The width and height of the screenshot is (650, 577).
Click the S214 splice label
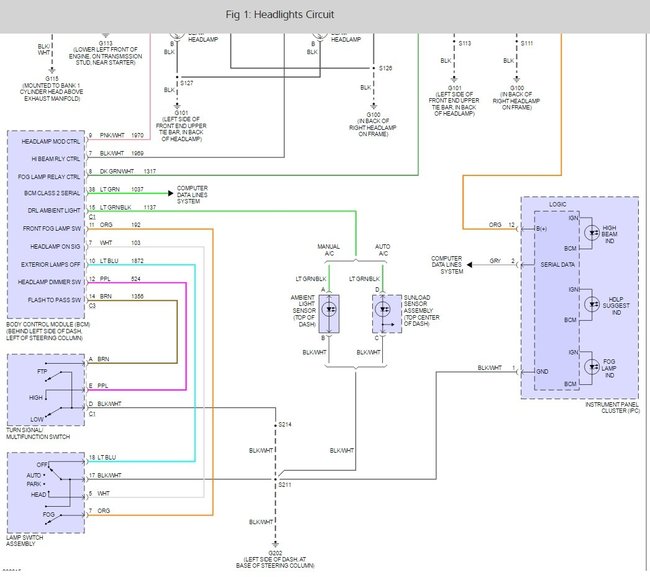[285, 424]
